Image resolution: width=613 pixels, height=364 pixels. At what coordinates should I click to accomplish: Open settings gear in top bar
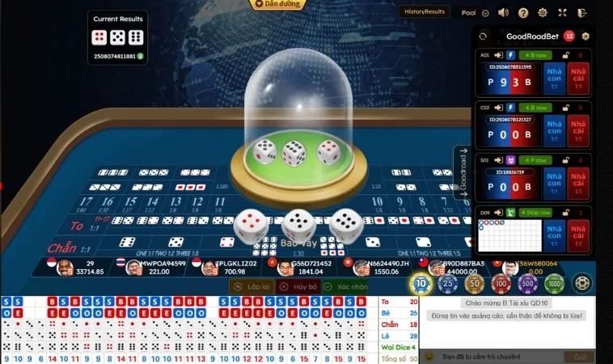(543, 13)
